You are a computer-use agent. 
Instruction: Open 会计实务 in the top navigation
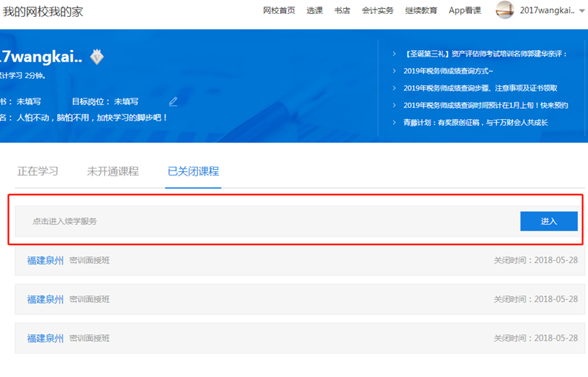click(x=377, y=10)
